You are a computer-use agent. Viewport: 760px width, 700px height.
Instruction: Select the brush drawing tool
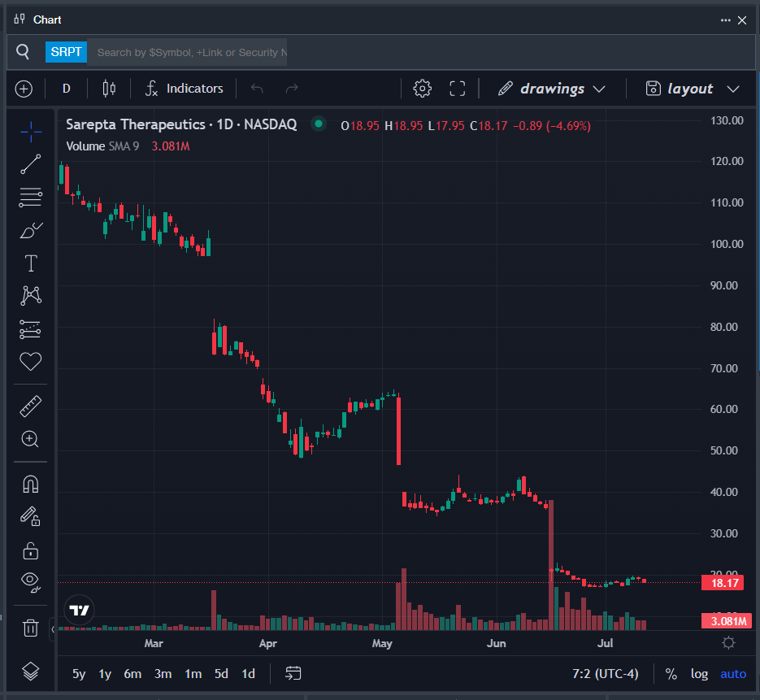31,230
